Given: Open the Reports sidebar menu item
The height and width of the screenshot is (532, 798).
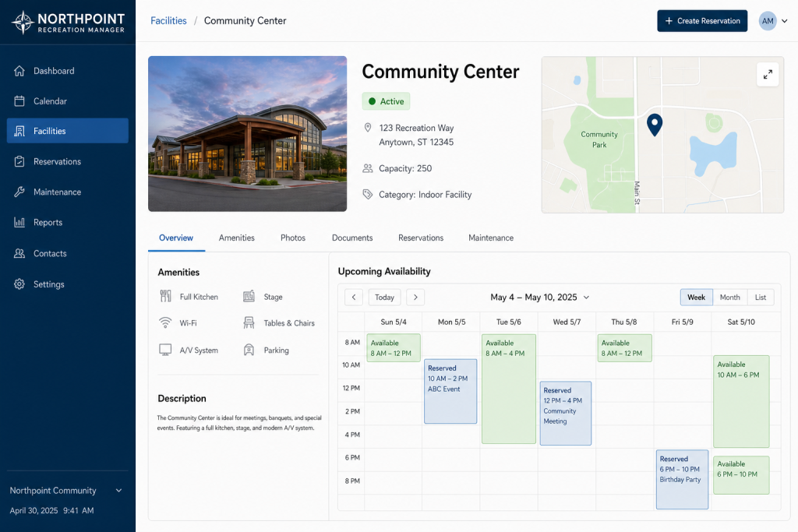Looking at the screenshot, I should (x=68, y=222).
